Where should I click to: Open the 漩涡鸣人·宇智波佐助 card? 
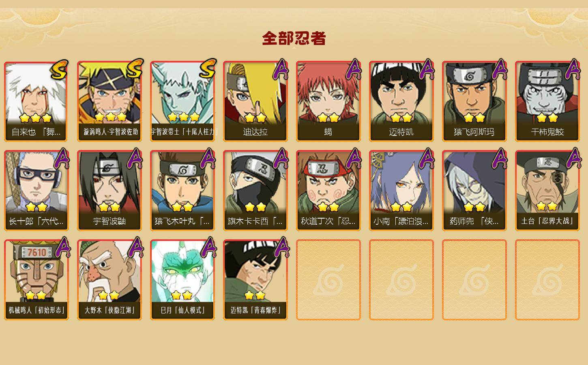point(109,101)
